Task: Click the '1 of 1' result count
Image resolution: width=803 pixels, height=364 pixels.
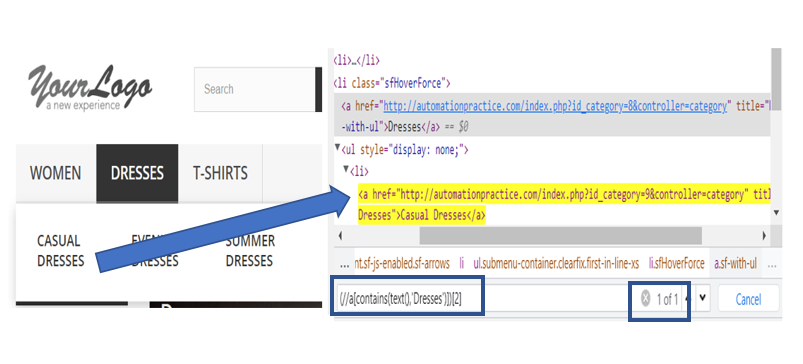Action: pos(667,299)
